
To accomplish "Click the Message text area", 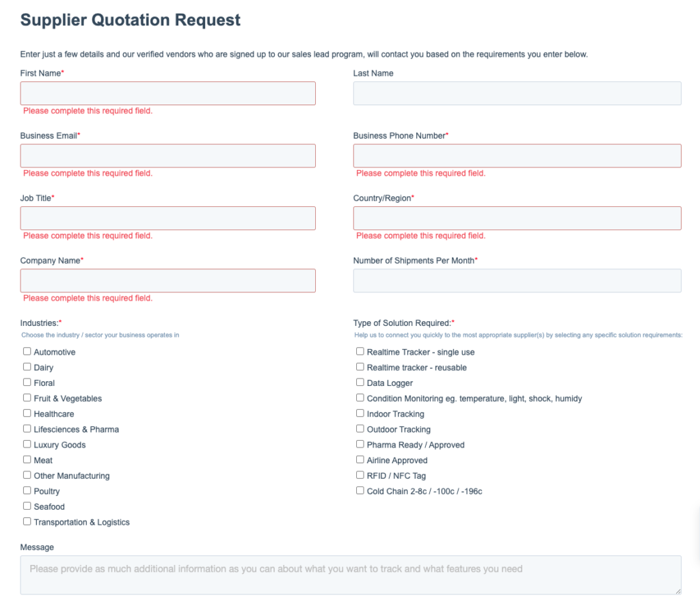I will (x=350, y=575).
